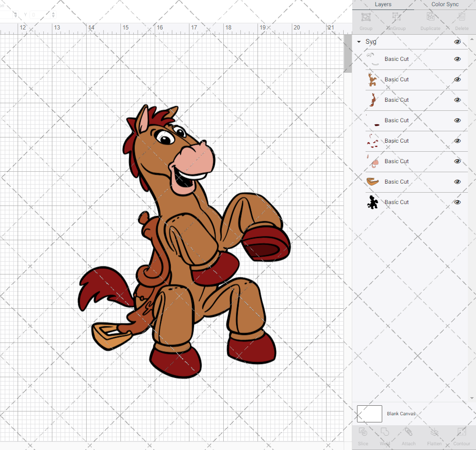This screenshot has height=450, width=476.
Task: Hide the pink muzzle layer
Action: pyautogui.click(x=457, y=161)
